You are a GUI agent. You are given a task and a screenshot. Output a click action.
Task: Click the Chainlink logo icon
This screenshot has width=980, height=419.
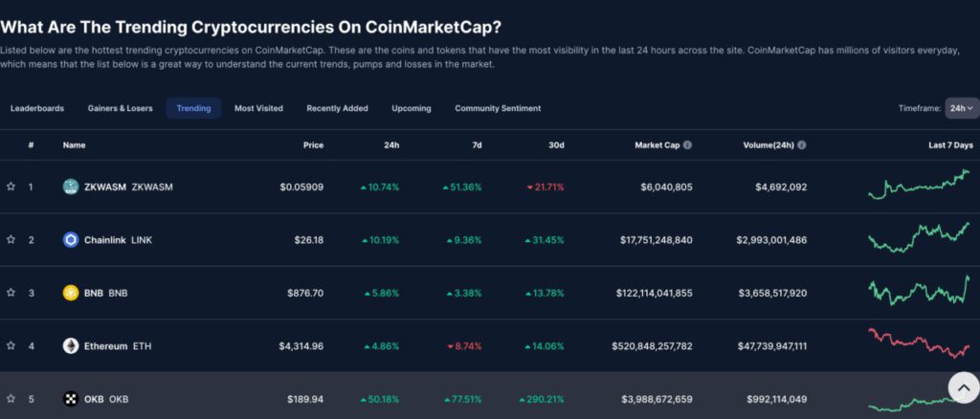click(x=70, y=240)
